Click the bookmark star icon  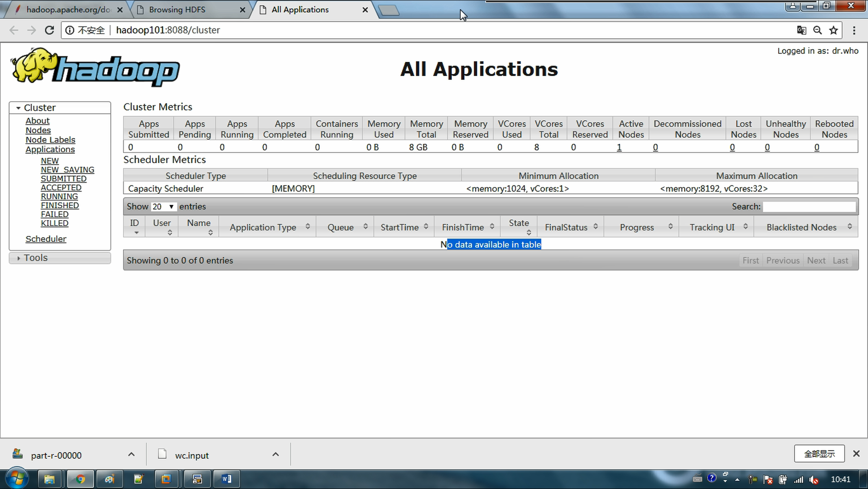click(x=833, y=30)
